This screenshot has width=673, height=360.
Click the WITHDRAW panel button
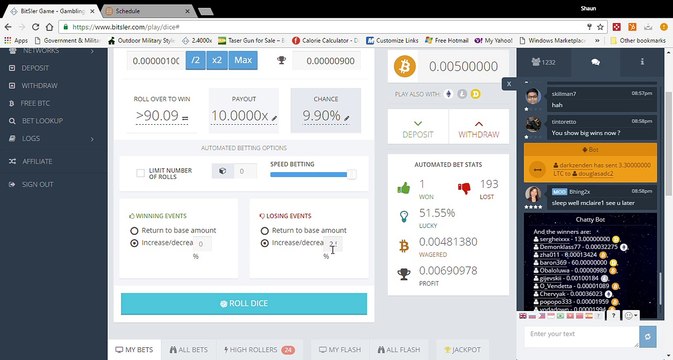tap(479, 127)
